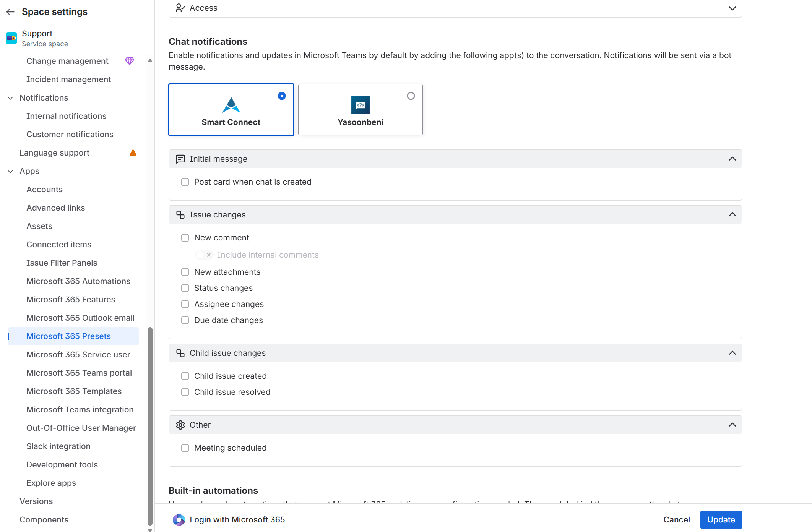The width and height of the screenshot is (812, 532).
Task: Click the gear icon in Other section header
Action: [x=180, y=425]
